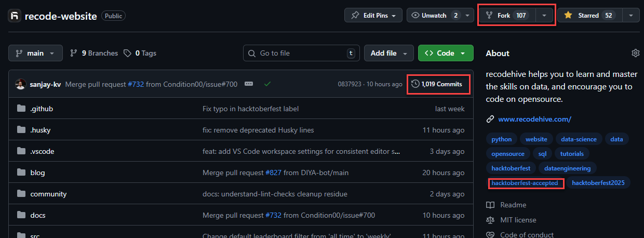
Task: Open pull request #732 link in docs row
Action: pos(273,215)
